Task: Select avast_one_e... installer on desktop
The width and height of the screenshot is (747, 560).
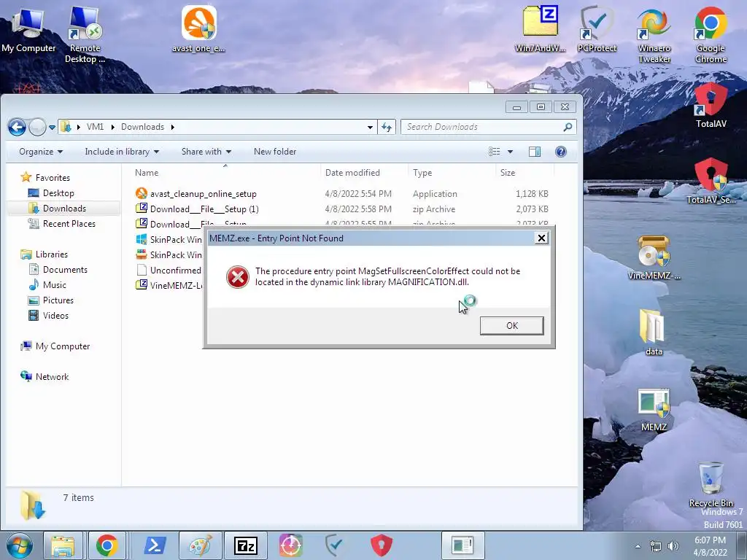Action: click(198, 29)
